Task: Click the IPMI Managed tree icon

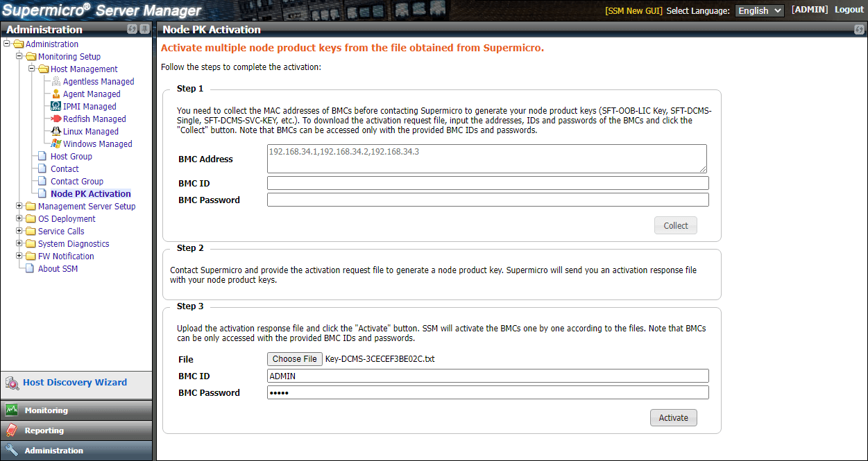Action: 56,106
